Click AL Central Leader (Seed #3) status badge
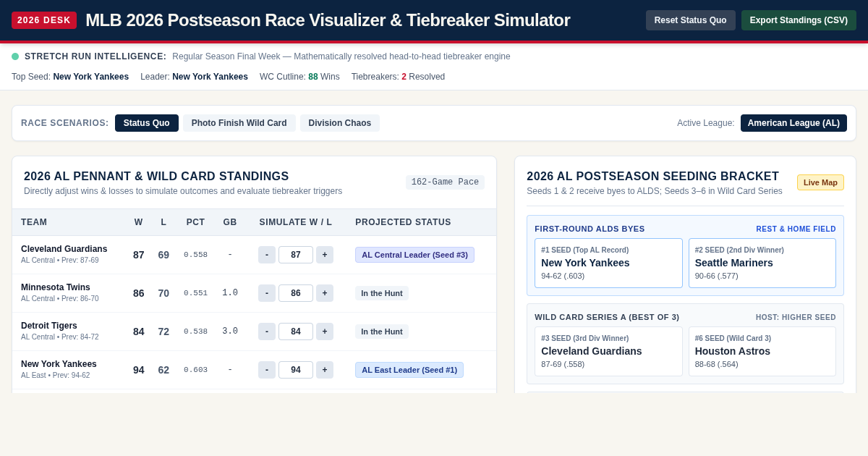 (414, 255)
